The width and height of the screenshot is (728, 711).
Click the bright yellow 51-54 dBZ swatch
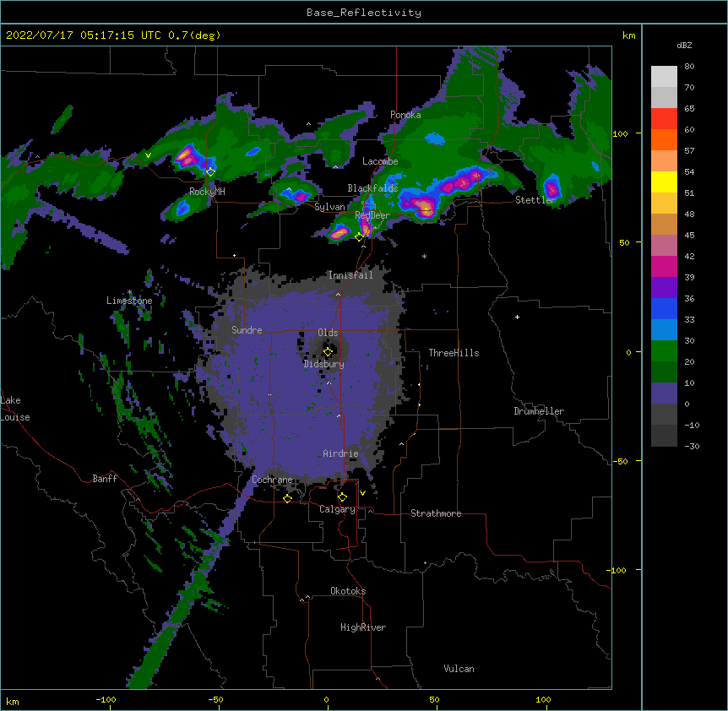pos(664,182)
